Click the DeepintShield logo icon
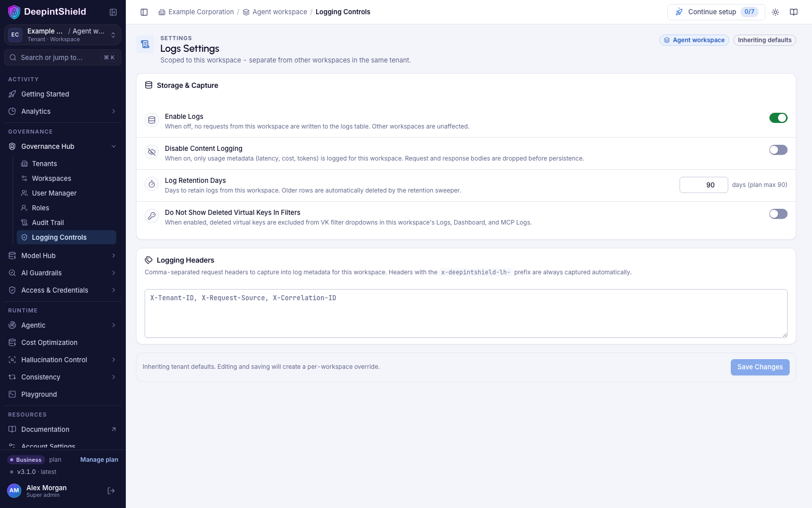This screenshot has width=812, height=508. 14,12
